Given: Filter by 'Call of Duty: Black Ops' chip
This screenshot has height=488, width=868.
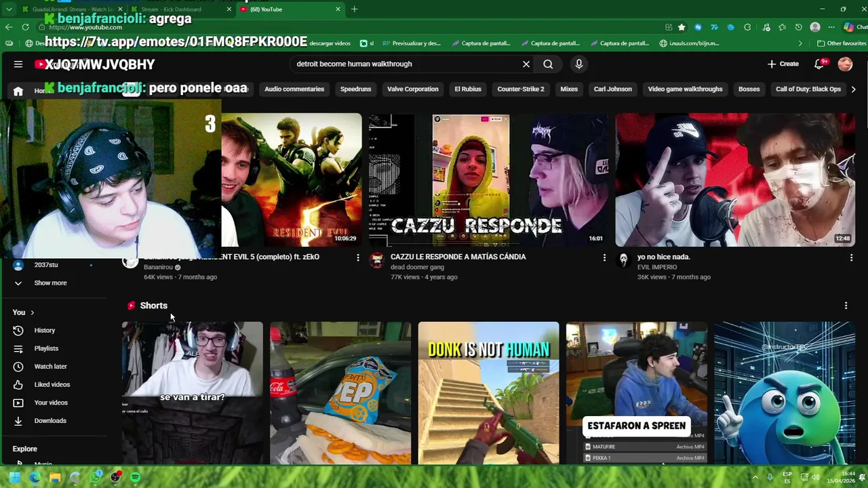Looking at the screenshot, I should point(808,89).
